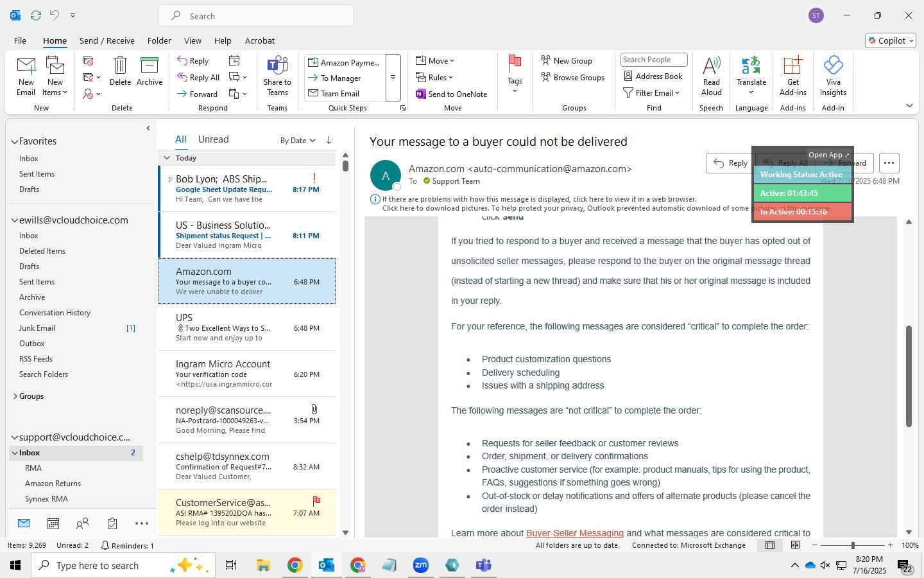Viewport: 924px width, 578px height.
Task: Click the Undo arrow in the title bar
Action: 55,15
